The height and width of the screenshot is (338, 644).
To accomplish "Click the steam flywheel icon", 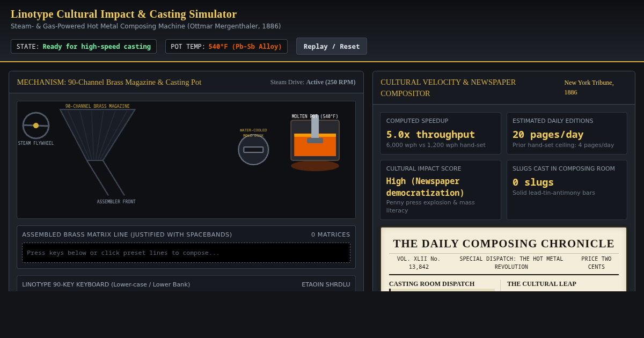I will click(36, 126).
